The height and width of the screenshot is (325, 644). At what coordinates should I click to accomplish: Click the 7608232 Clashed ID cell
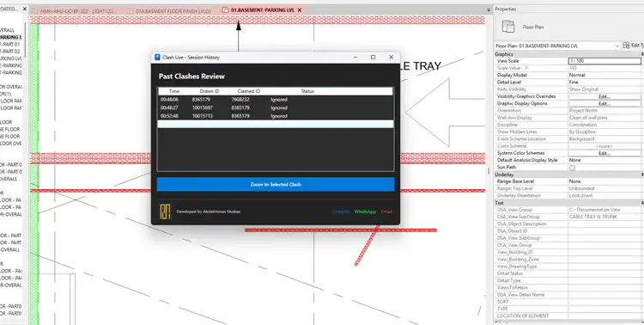[x=240, y=100]
